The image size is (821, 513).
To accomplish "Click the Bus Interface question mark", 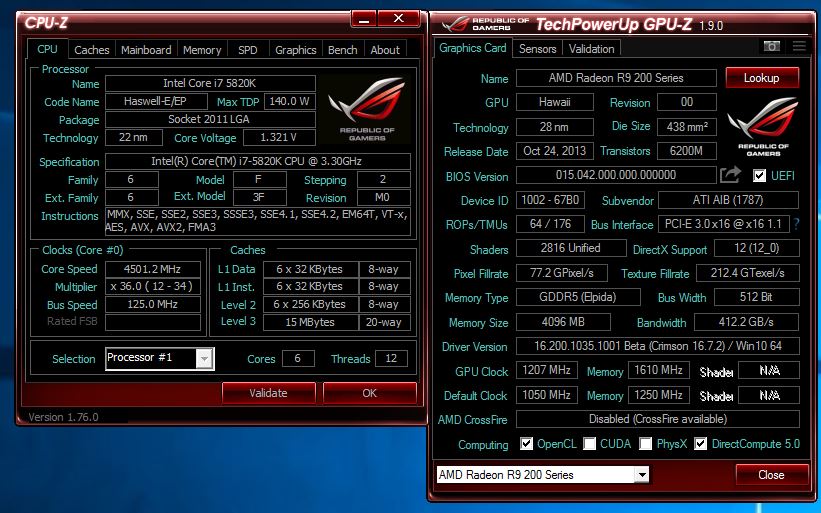I will [796, 224].
